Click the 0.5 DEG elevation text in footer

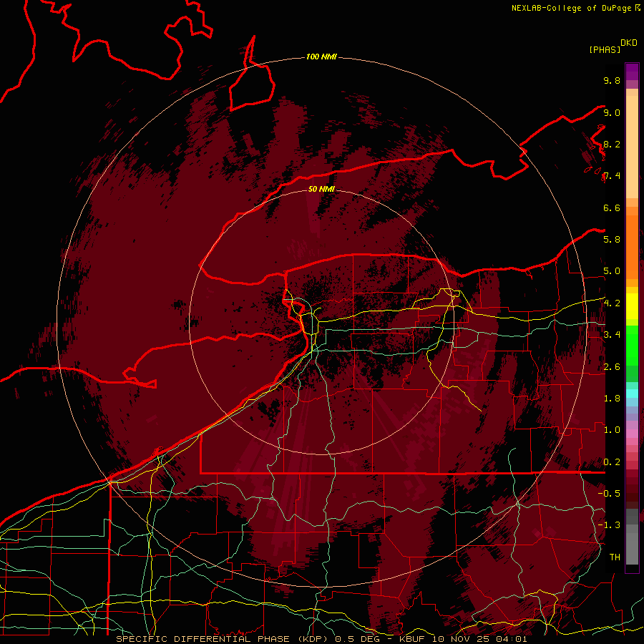click(x=357, y=639)
